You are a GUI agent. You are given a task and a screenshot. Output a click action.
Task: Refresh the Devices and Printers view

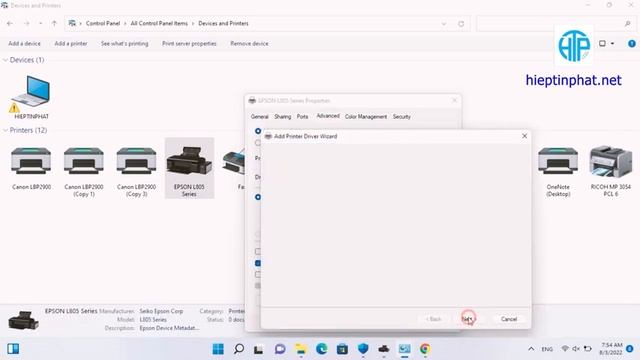coord(461,24)
